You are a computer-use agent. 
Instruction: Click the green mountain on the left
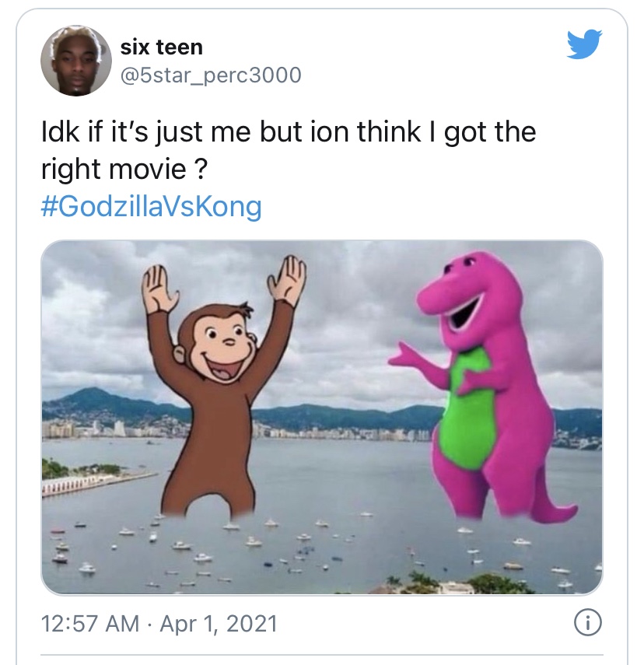pos(93,401)
